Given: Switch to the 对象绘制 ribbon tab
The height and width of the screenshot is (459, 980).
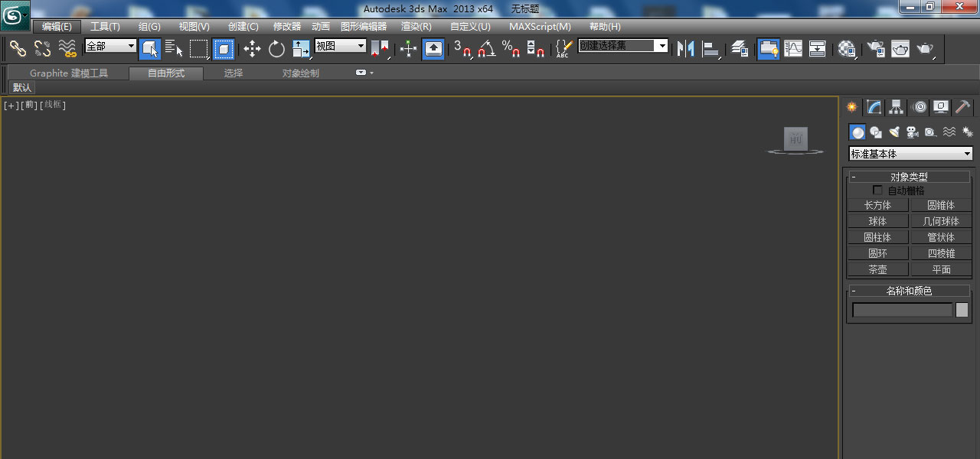Looking at the screenshot, I should [x=301, y=73].
